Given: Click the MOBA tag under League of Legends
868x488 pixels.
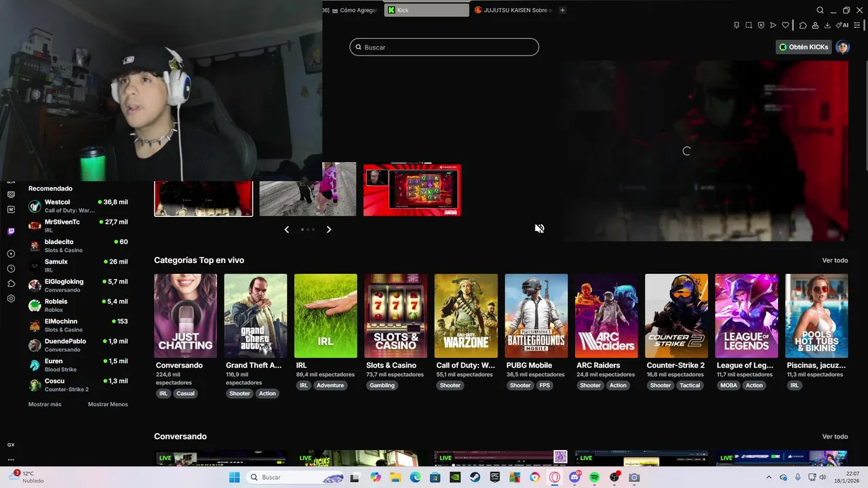Looking at the screenshot, I should (x=729, y=385).
